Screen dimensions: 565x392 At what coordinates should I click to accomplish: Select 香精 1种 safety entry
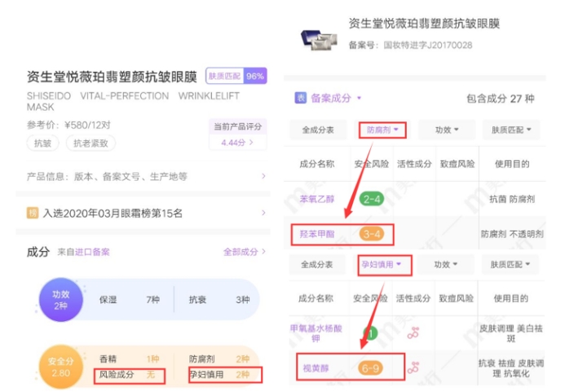click(x=130, y=359)
